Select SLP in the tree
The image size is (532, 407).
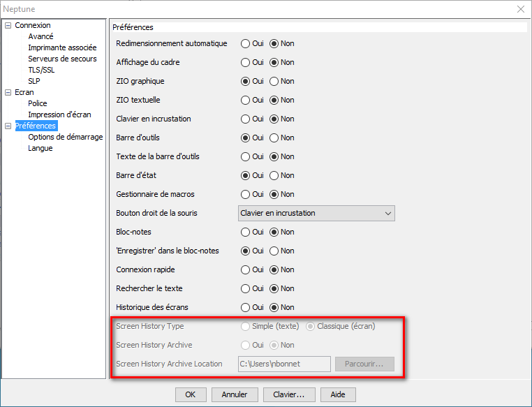(x=34, y=81)
